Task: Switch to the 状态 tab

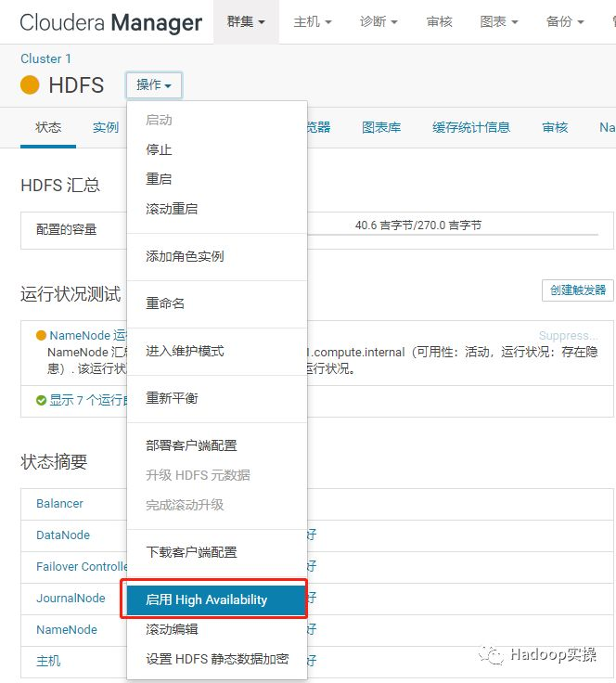Action: pos(48,127)
